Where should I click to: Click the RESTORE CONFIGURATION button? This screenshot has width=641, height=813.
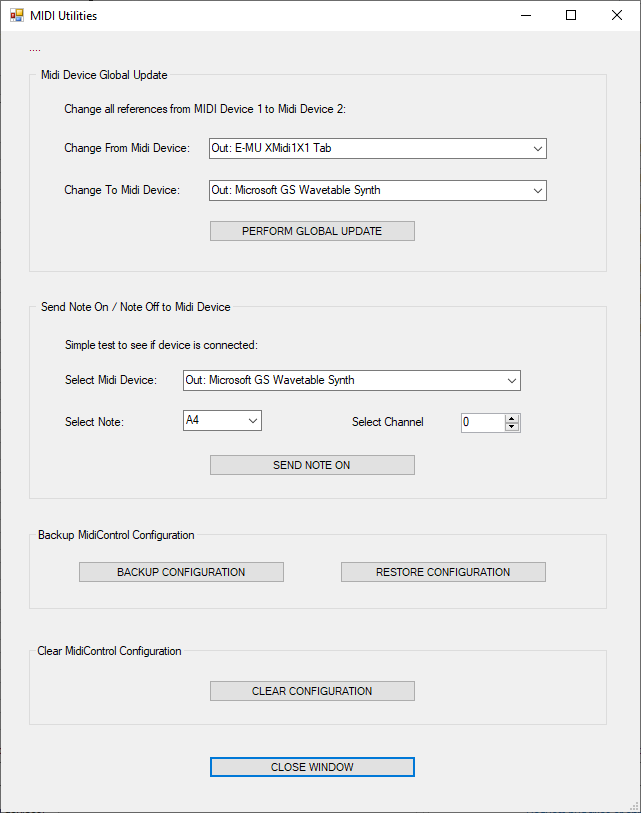coord(443,572)
